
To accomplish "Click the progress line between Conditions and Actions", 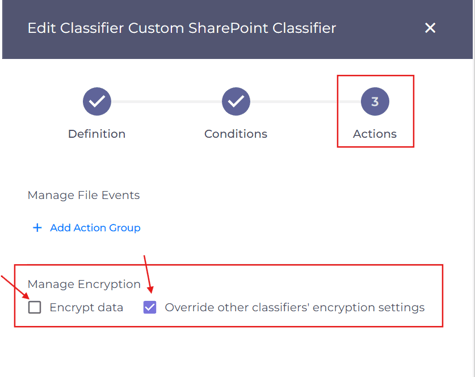I will coord(305,101).
